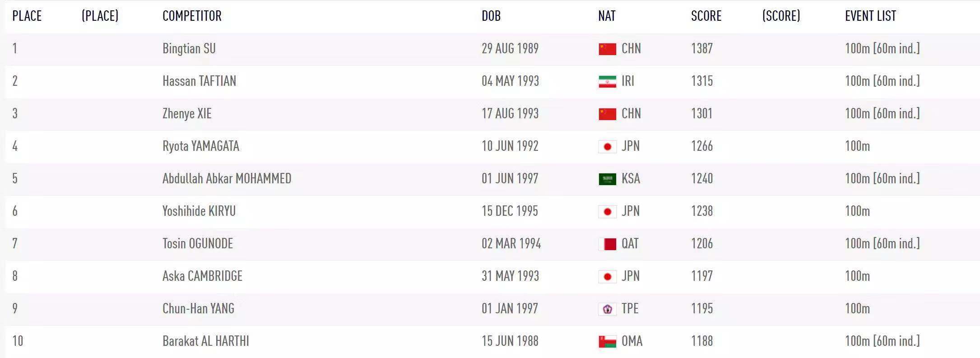Click the DOB column header

coord(491,16)
